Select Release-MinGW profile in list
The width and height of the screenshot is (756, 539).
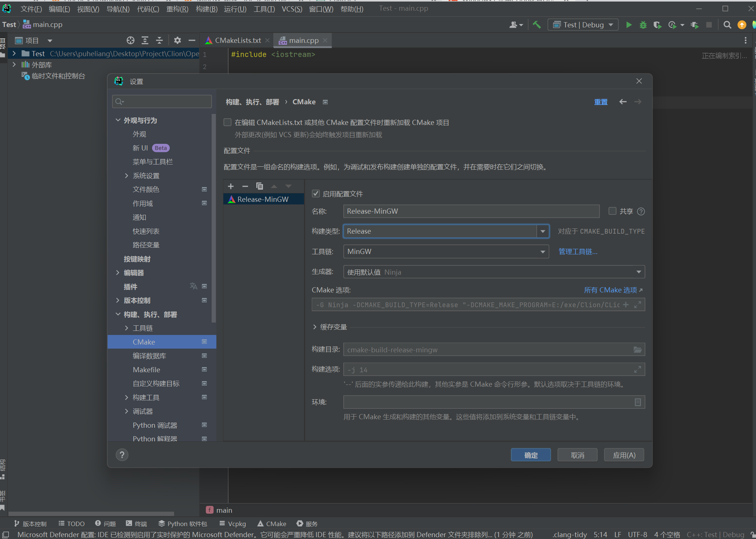(263, 199)
